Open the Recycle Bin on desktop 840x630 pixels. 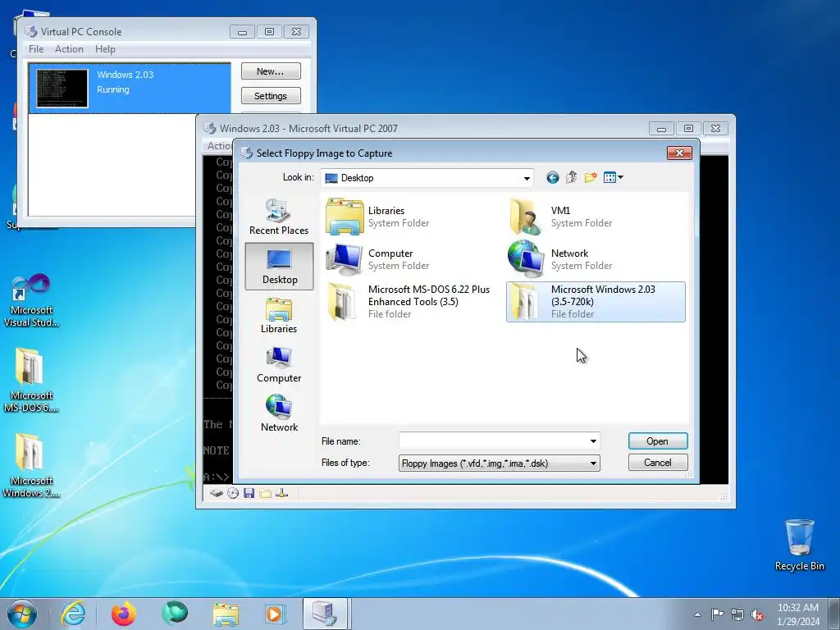pos(799,545)
